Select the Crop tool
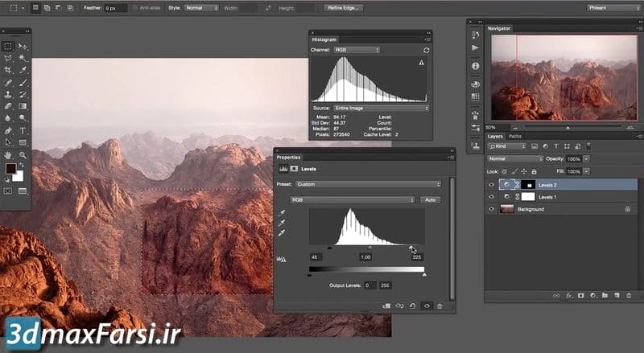This screenshot has height=353, width=644. [x=8, y=70]
